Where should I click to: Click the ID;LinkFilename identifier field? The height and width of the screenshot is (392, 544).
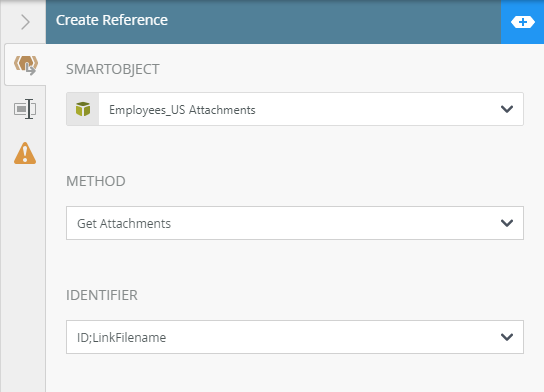coord(295,337)
